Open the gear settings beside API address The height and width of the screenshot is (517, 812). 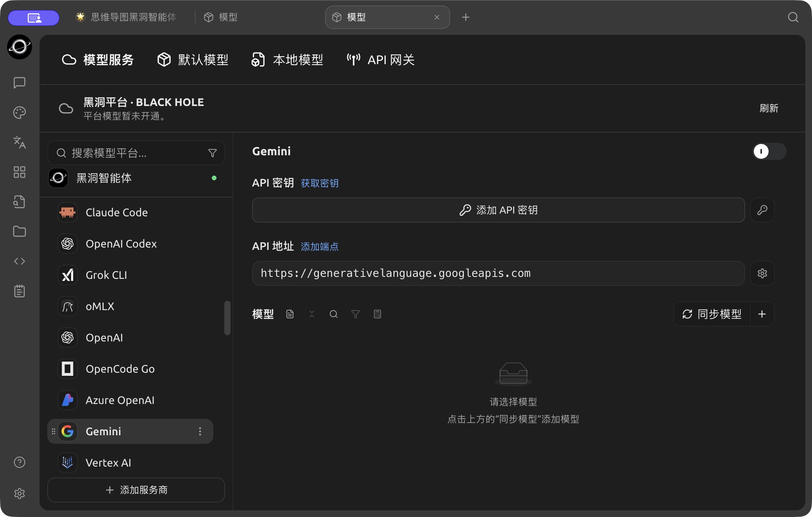point(762,273)
